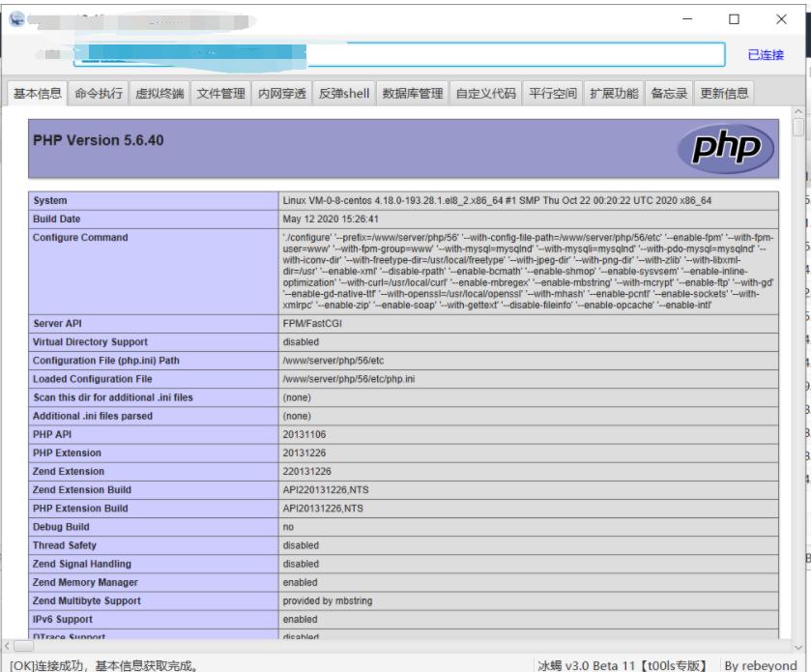Click the php logo in the header
The width and height of the screenshot is (811, 672).
click(726, 148)
